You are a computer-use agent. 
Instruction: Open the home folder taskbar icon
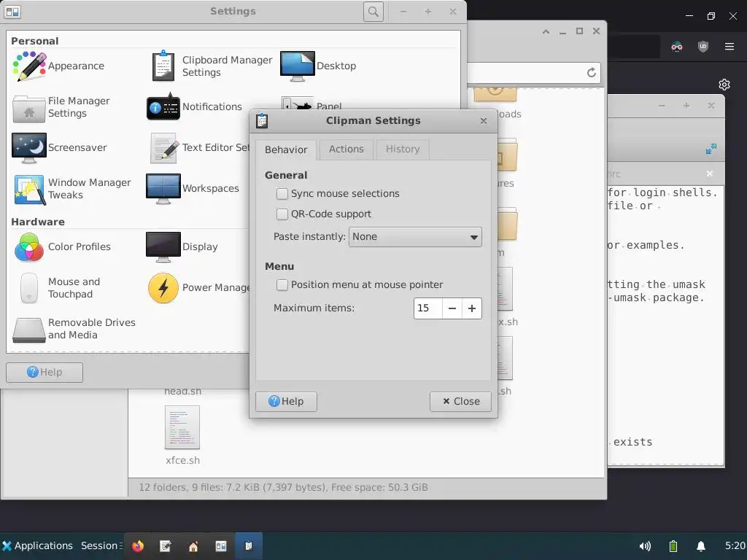[x=193, y=545]
